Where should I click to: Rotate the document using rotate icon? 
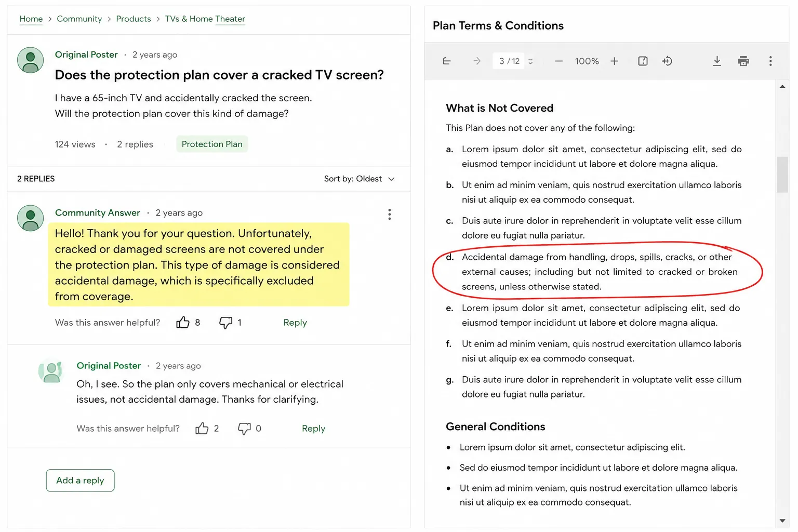click(667, 61)
